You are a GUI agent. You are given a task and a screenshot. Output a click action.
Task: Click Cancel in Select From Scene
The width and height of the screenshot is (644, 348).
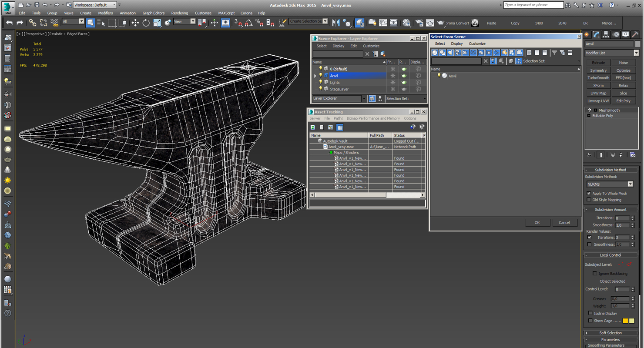point(564,222)
